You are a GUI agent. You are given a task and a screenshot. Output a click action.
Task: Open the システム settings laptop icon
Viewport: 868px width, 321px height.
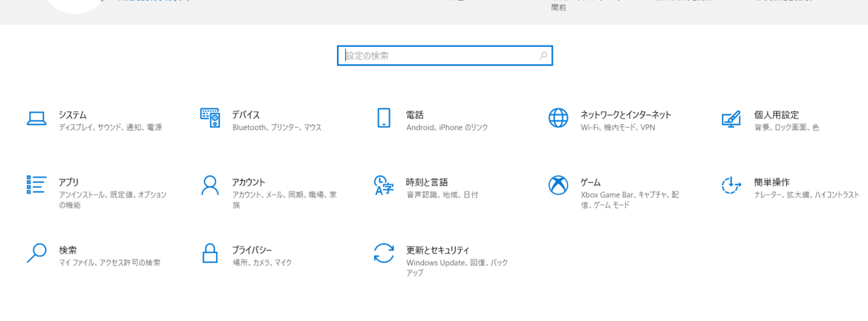(x=36, y=119)
